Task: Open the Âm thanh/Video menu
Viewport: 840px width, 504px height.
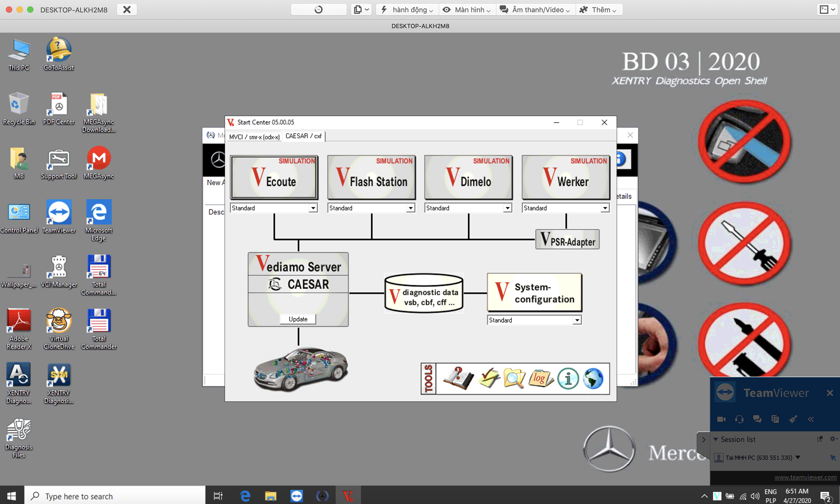Action: [535, 9]
